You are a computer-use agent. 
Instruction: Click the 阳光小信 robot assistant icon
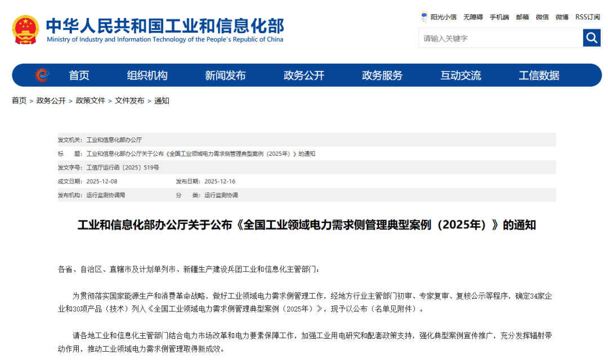click(x=424, y=17)
